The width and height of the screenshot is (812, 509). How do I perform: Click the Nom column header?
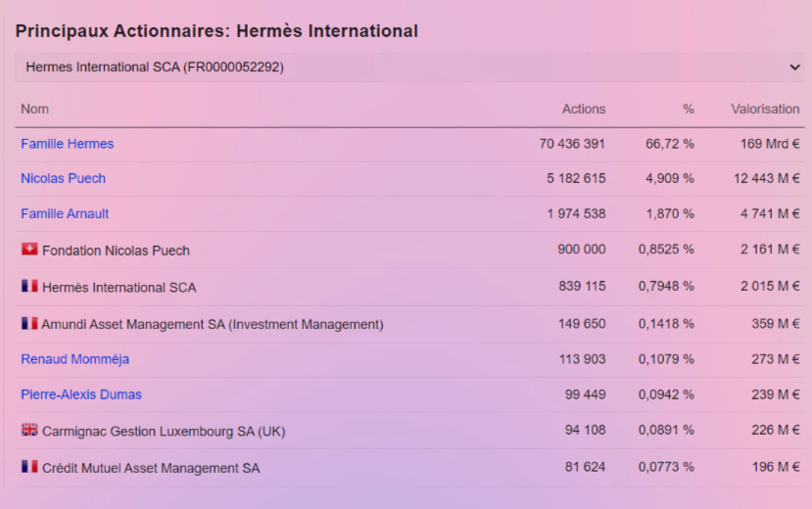click(34, 110)
